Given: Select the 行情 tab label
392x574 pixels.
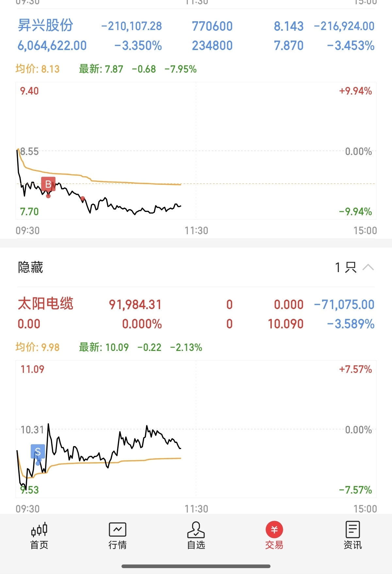Looking at the screenshot, I should tap(117, 545).
